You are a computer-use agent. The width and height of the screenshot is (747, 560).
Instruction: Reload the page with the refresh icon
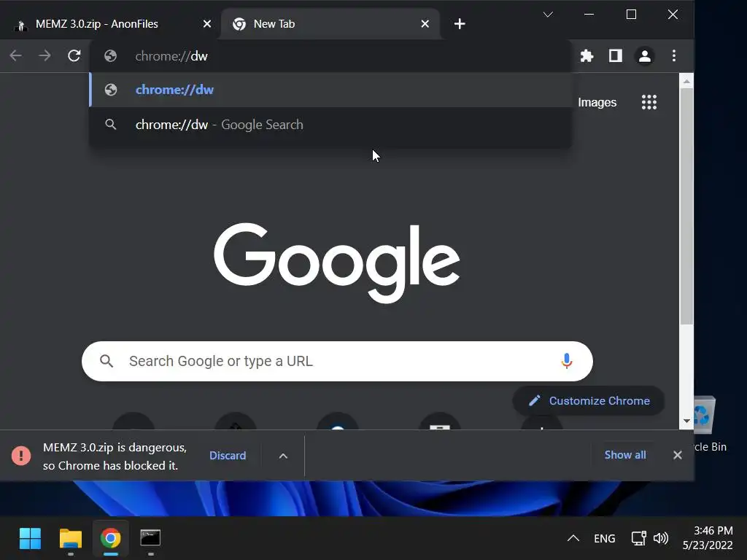[x=74, y=55]
